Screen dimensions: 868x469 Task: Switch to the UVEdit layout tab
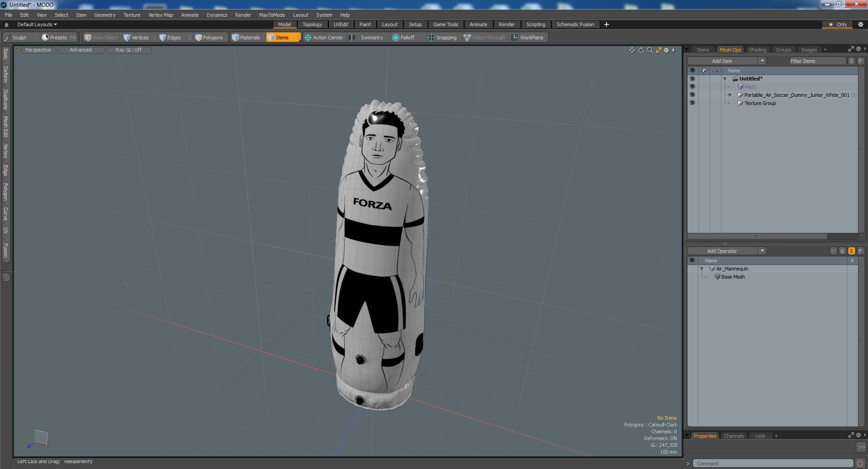point(341,24)
